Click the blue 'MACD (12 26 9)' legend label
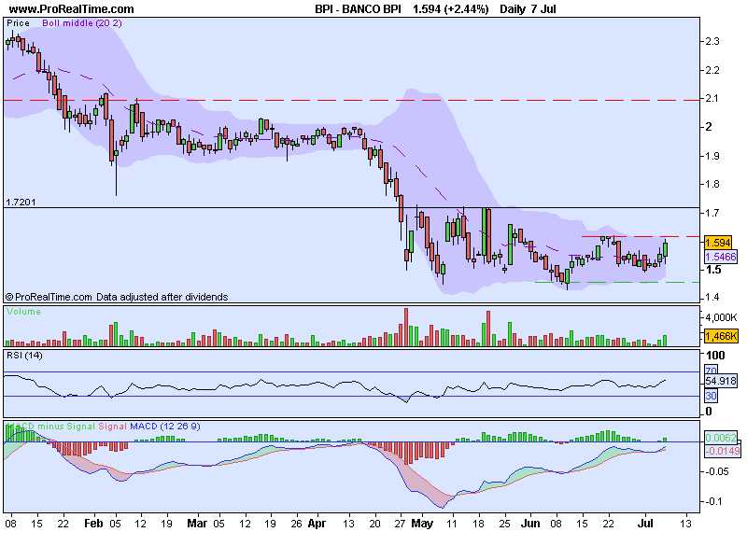This screenshot has width=747, height=560. tap(165, 427)
